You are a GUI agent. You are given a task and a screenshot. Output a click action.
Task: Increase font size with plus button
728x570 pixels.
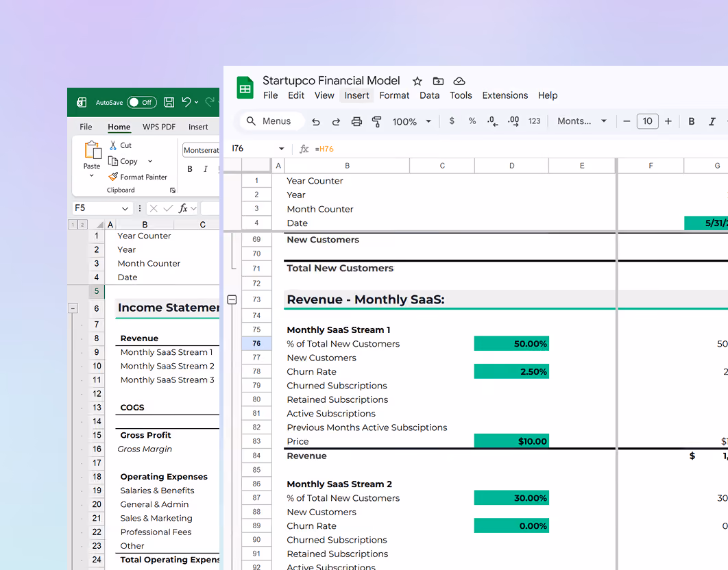[668, 121]
